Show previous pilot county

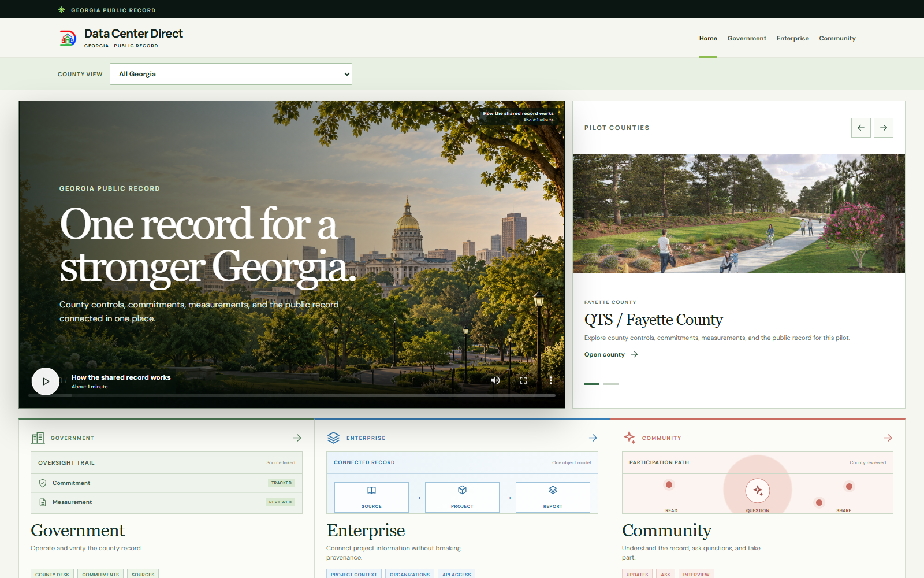(x=861, y=128)
